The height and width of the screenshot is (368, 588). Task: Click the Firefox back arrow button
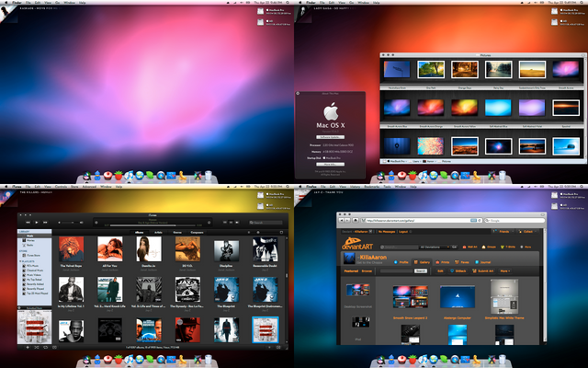click(x=343, y=221)
